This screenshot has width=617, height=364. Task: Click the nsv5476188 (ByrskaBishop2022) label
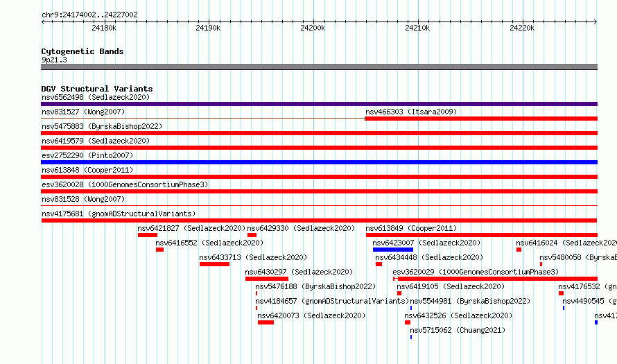315,286
